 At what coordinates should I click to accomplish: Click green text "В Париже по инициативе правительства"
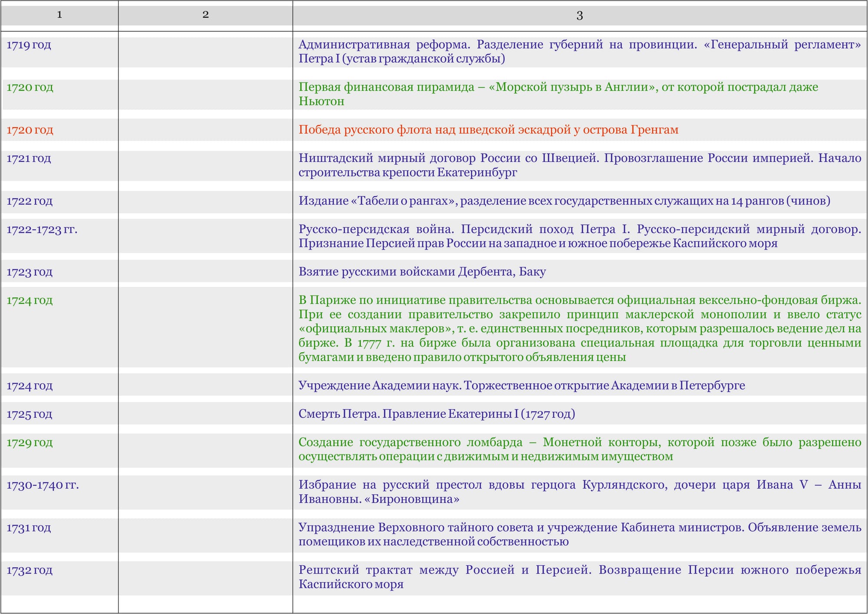(415, 300)
